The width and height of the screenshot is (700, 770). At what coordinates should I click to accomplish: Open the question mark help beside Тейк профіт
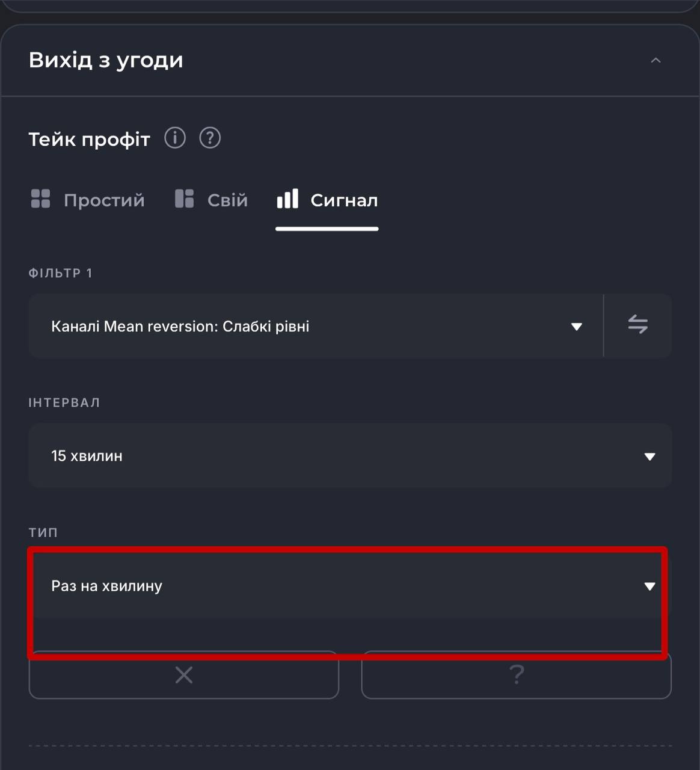(210, 138)
